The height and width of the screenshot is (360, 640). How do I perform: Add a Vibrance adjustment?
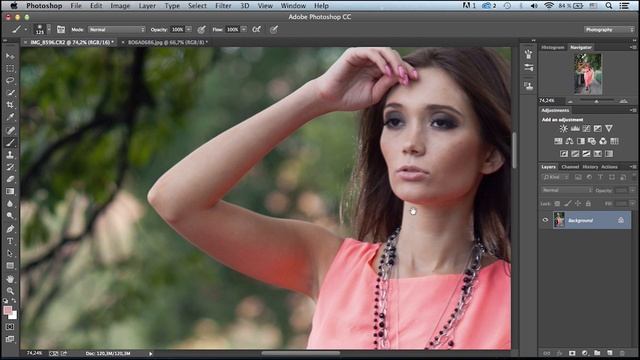pyautogui.click(x=609, y=129)
